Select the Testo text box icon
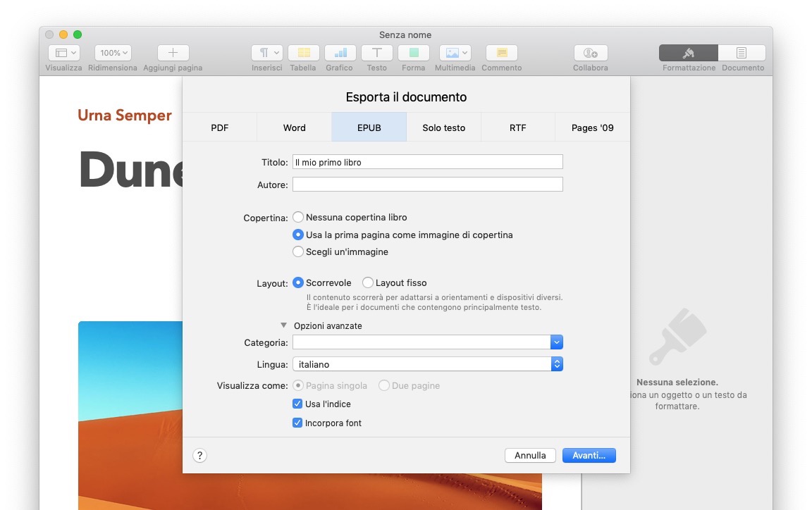 [x=377, y=53]
